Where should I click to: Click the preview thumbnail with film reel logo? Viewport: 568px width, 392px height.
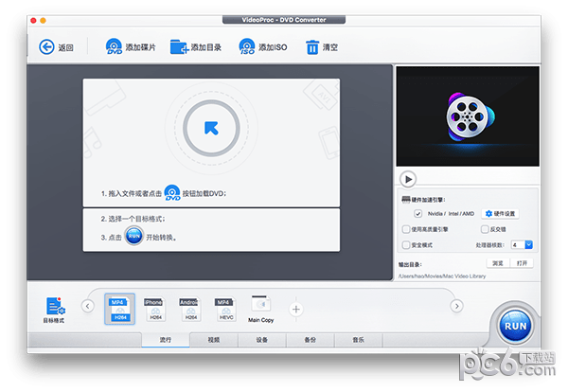pos(468,116)
